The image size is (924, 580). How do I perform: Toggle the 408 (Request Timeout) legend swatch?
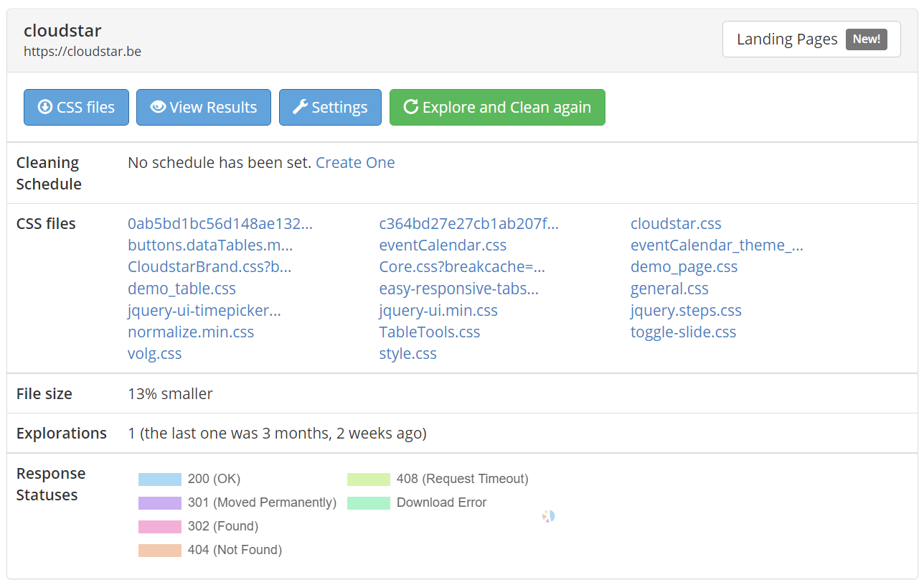369,480
